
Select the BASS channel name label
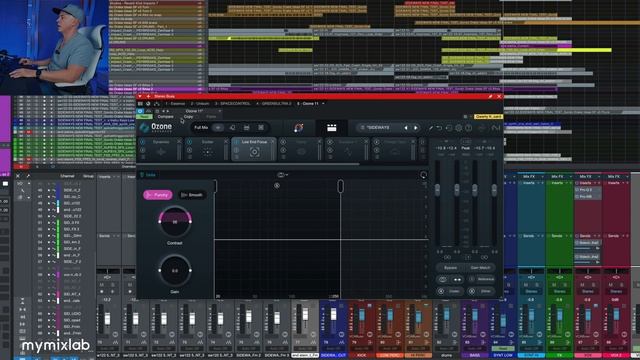pos(475,356)
